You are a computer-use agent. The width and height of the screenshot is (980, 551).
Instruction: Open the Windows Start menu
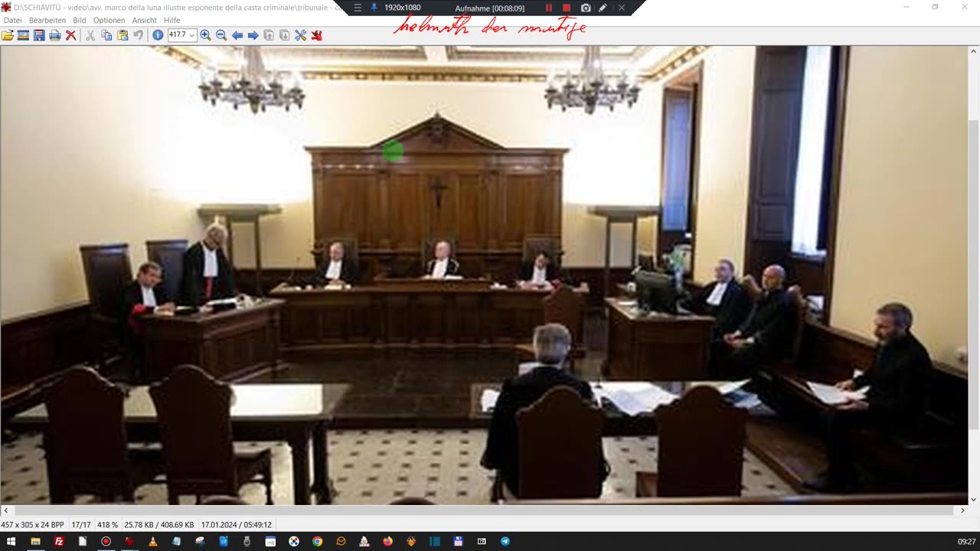[x=11, y=541]
